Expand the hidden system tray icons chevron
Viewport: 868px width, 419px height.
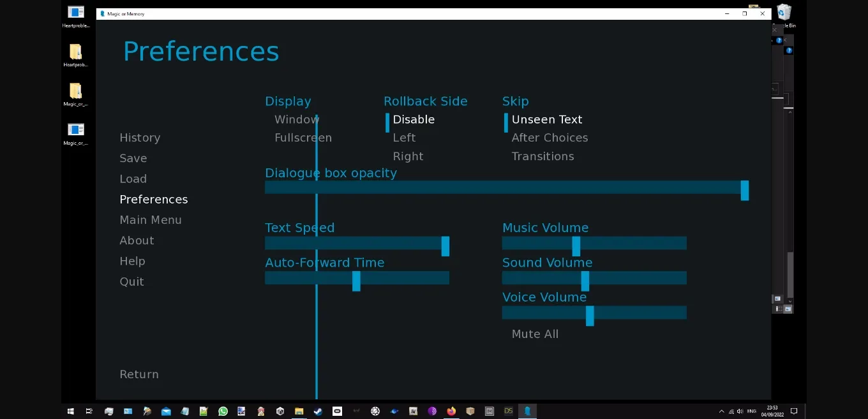coord(721,411)
